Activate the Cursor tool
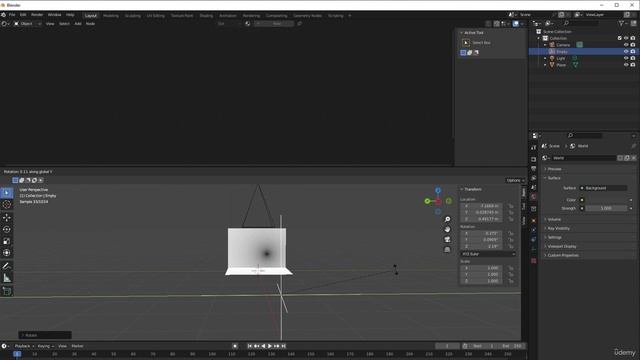Screen dimensions: 640x360 click(7, 205)
